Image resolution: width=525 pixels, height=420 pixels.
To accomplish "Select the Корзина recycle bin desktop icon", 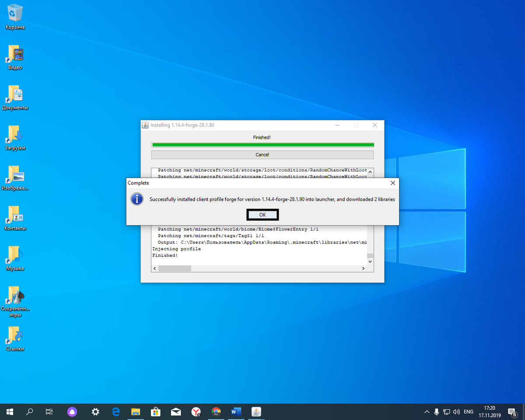I will (x=15, y=17).
